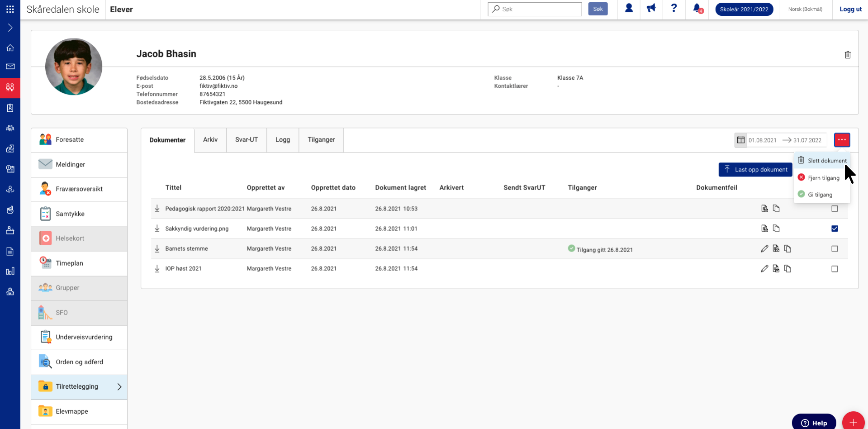Screen dimensions: 868x429
Task: Tick the checkbox for Pedagogisk rapport 2020:2021
Action: pos(835,209)
